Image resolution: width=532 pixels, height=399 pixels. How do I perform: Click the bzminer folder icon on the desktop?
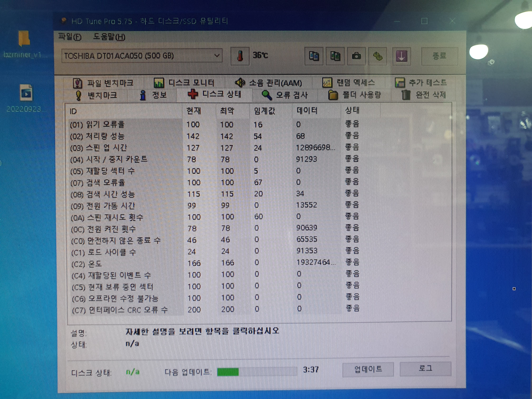(24, 39)
